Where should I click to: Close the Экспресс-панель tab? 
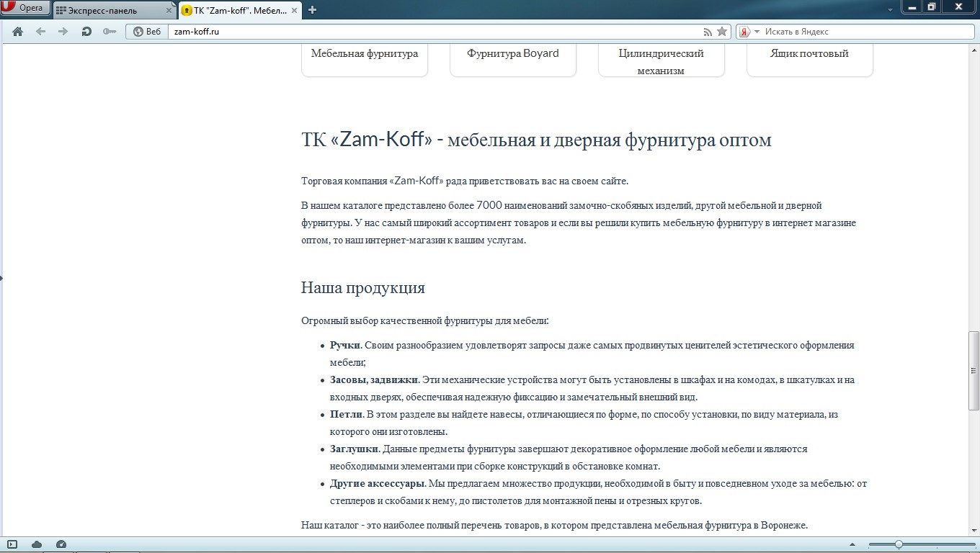169,11
